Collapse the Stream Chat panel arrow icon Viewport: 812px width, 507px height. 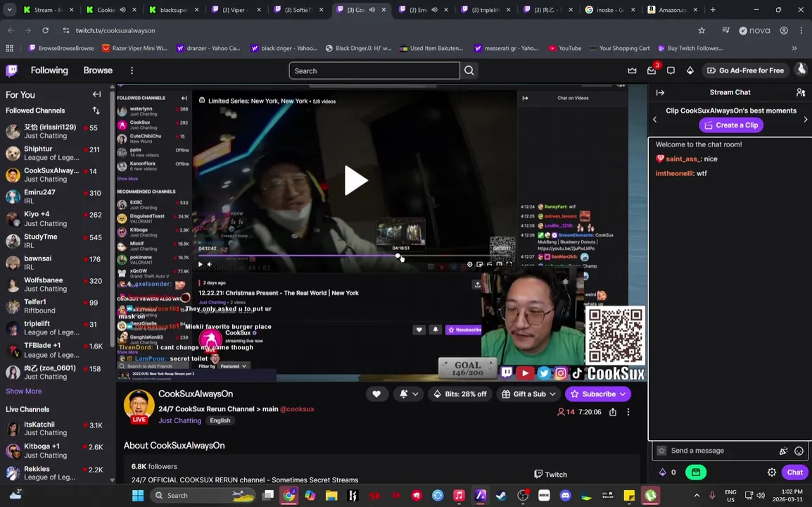point(660,93)
